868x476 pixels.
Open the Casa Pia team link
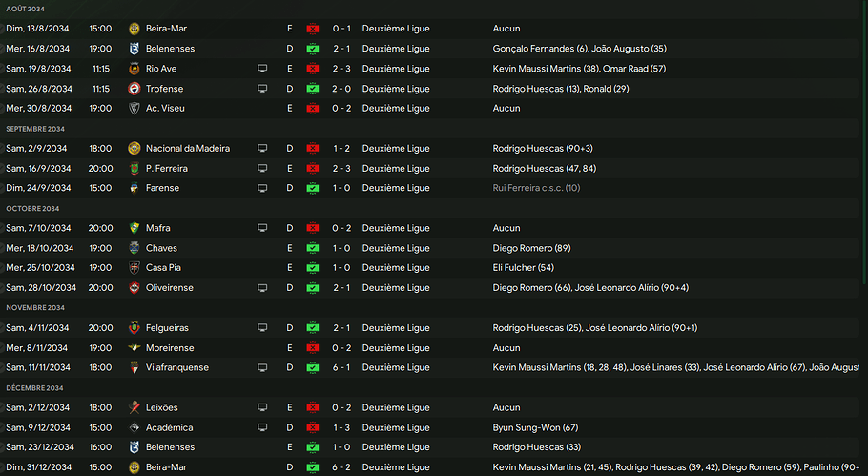click(x=164, y=268)
